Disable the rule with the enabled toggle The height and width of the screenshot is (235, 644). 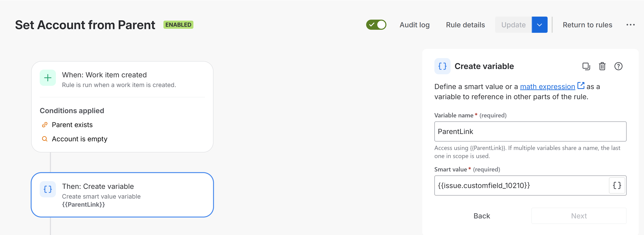click(376, 25)
